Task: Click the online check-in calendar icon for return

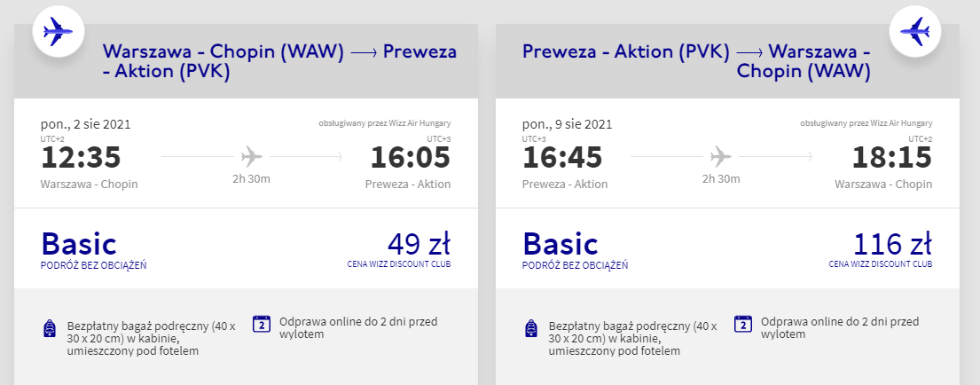Action: tap(743, 324)
